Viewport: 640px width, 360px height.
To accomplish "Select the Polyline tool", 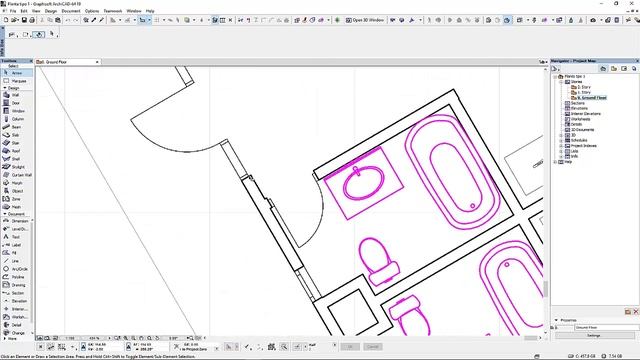I will pos(17,277).
